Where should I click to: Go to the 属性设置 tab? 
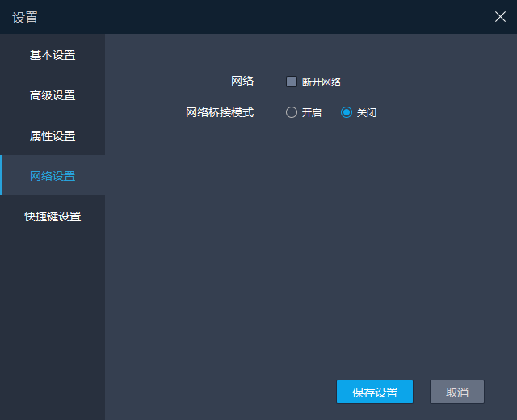point(53,136)
